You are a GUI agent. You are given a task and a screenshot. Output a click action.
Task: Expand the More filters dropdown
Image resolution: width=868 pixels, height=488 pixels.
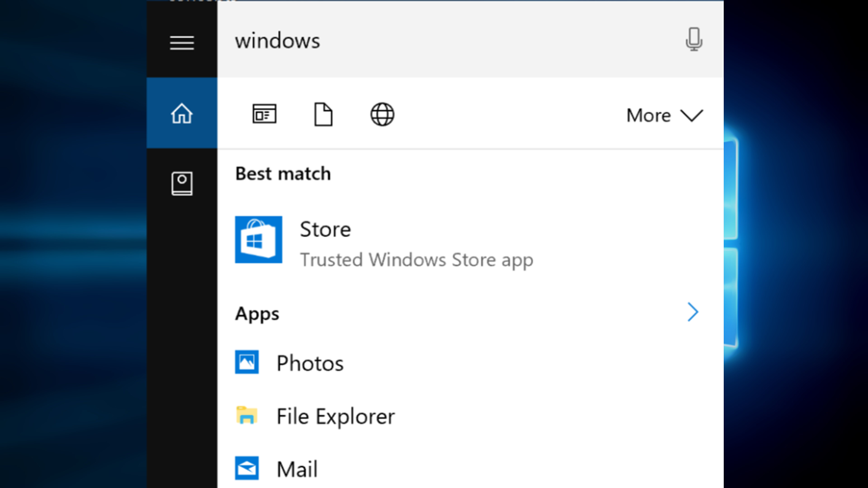click(x=664, y=115)
